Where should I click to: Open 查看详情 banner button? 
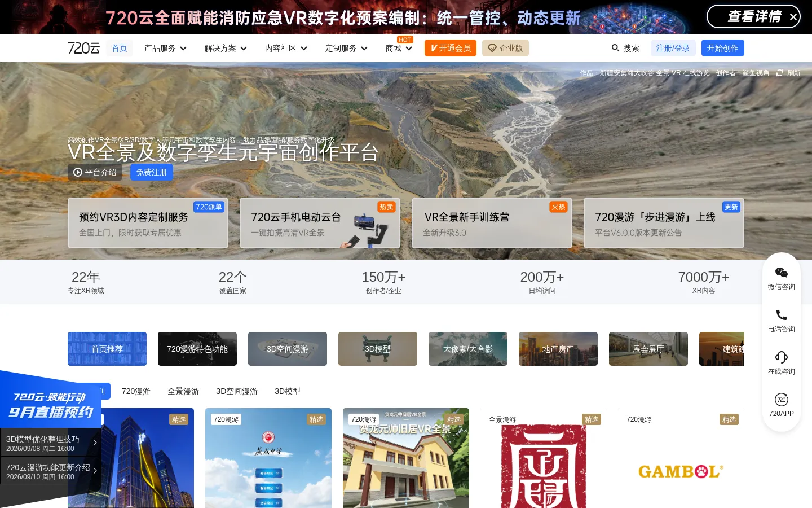point(753,16)
